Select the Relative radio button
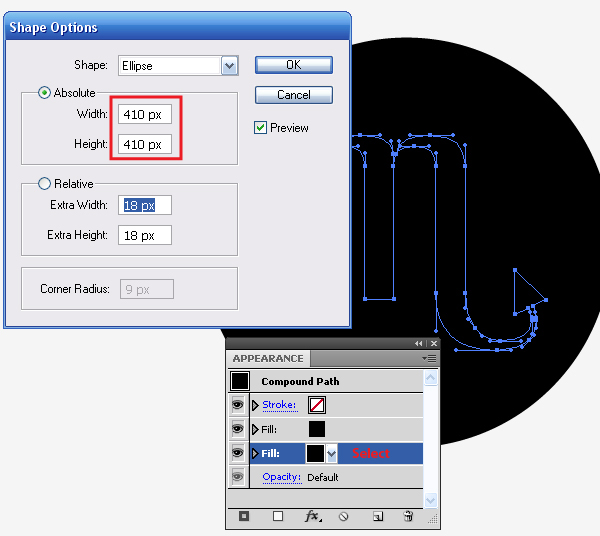This screenshot has width=600, height=536. click(x=44, y=184)
